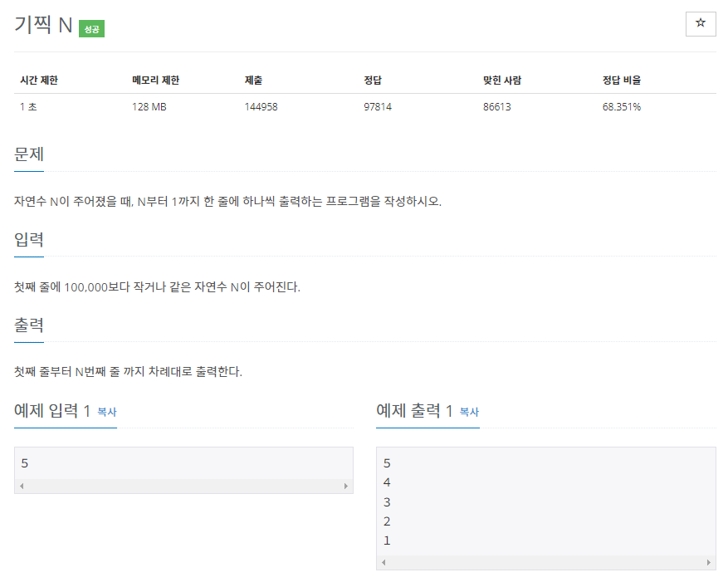728x582 pixels.
Task: Click the number 2 in sample output
Action: click(387, 521)
